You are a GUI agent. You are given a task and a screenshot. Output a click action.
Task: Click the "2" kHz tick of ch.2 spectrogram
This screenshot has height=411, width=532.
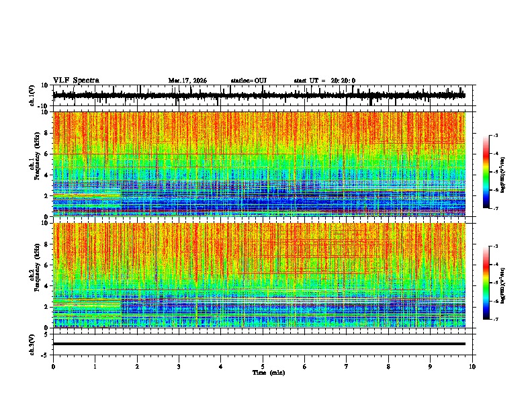point(46,307)
